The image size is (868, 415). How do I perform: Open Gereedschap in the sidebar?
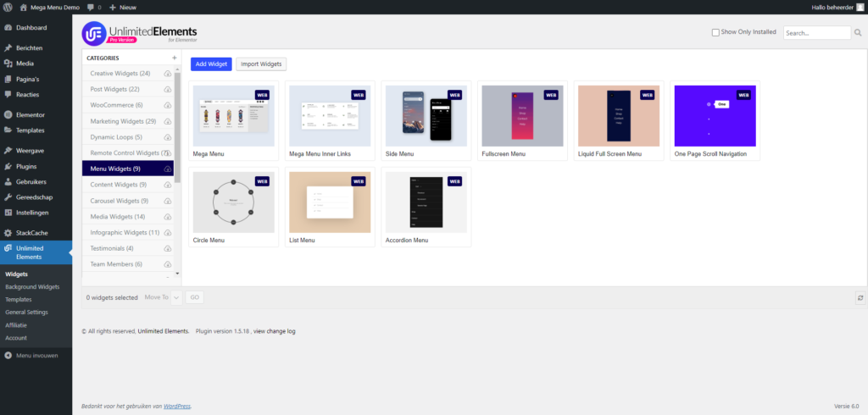pyautogui.click(x=36, y=197)
